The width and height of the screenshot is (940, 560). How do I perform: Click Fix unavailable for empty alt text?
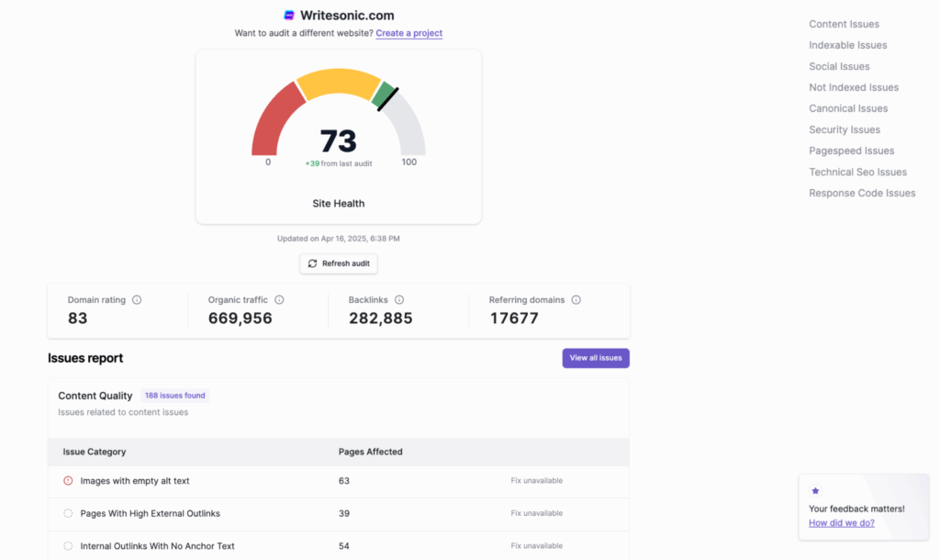point(536,481)
